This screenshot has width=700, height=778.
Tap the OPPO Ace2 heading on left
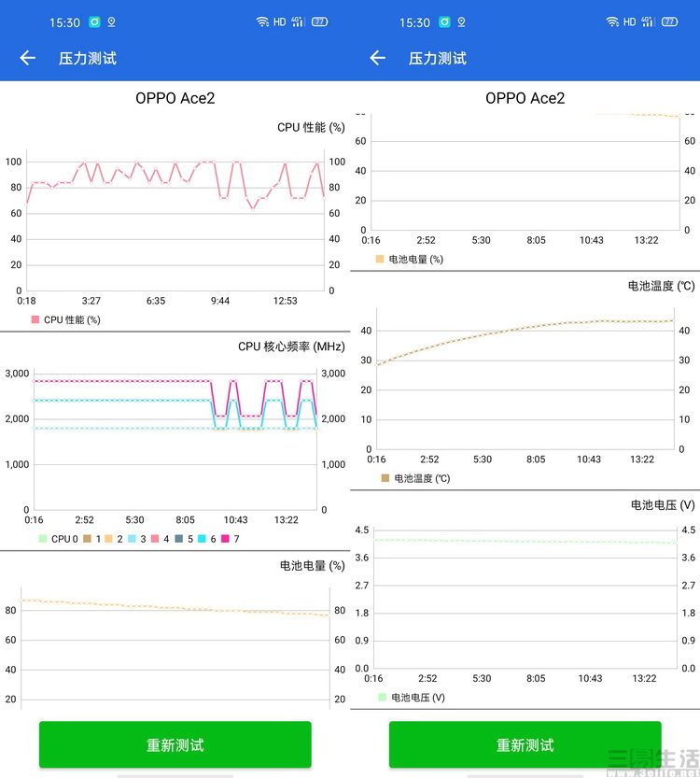tap(175, 98)
